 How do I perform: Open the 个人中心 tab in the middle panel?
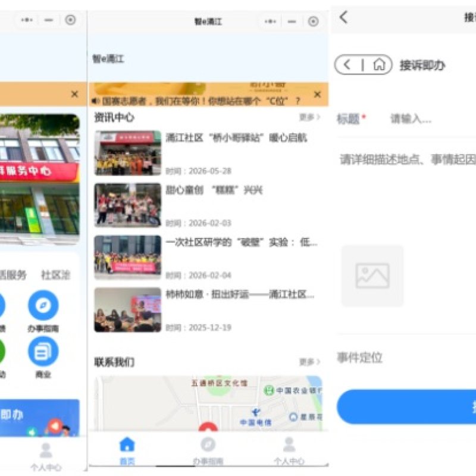tap(289, 451)
